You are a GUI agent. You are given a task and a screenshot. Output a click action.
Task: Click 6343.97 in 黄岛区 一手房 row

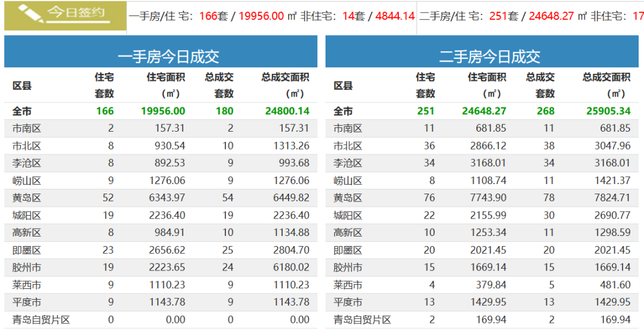[167, 198]
